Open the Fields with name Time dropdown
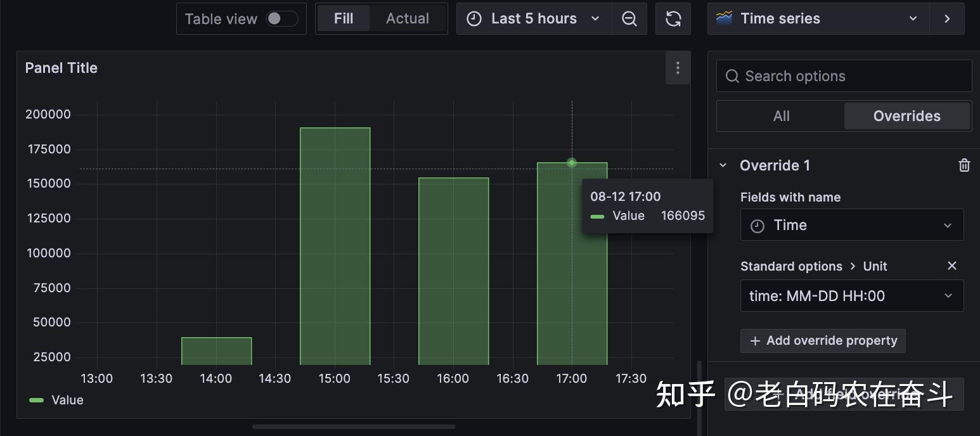980x436 pixels. [x=851, y=225]
